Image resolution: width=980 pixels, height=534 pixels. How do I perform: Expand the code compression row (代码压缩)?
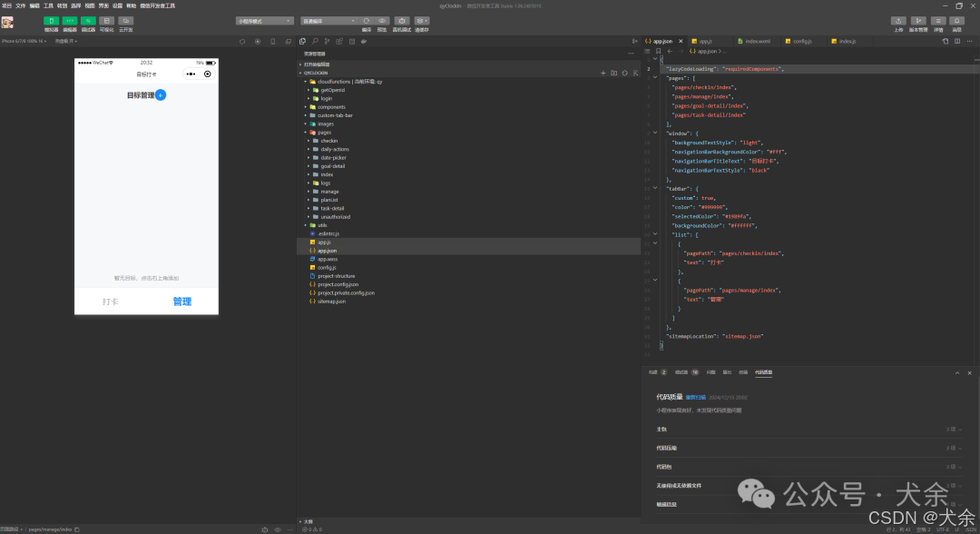pos(808,449)
